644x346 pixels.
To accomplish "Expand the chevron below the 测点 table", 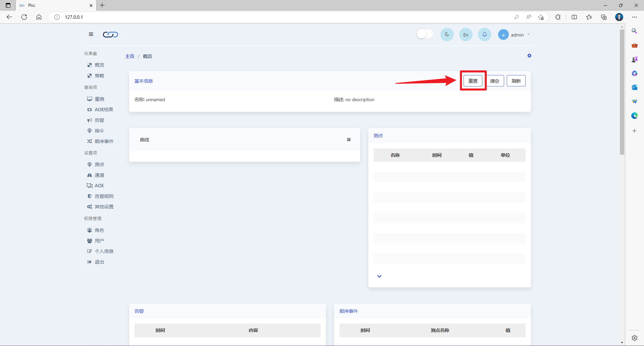I will [x=379, y=276].
